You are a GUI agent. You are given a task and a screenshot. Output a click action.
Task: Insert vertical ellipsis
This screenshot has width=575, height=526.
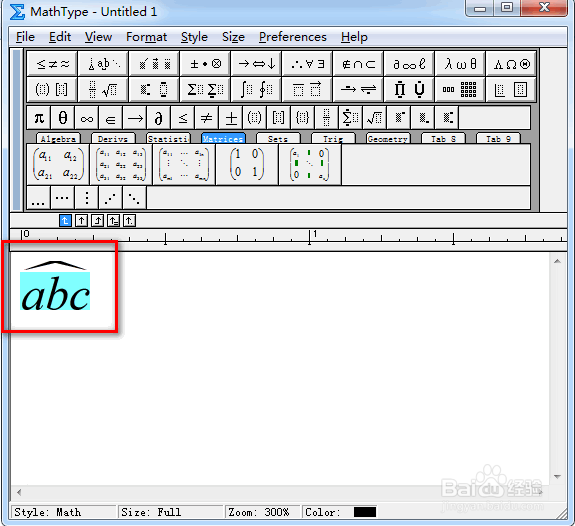click(x=87, y=198)
